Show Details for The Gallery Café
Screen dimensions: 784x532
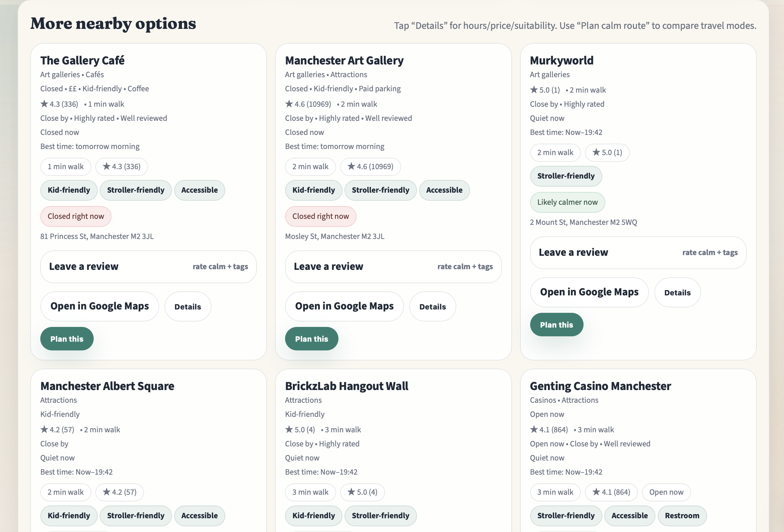(x=188, y=306)
